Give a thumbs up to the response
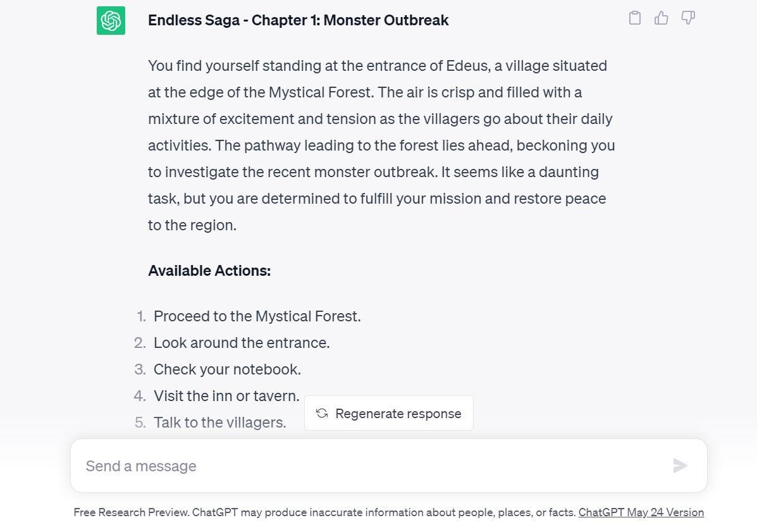 click(661, 18)
